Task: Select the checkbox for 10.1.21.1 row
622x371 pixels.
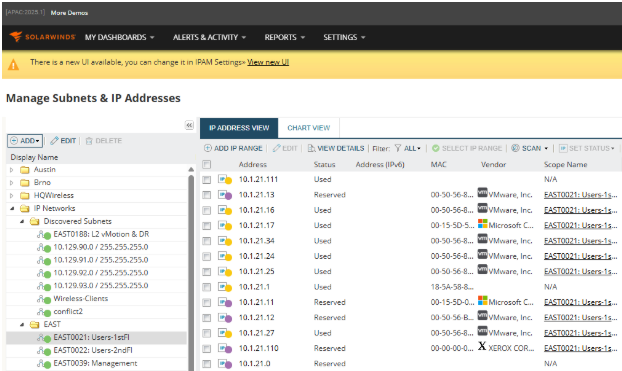Action: pyautogui.click(x=206, y=287)
